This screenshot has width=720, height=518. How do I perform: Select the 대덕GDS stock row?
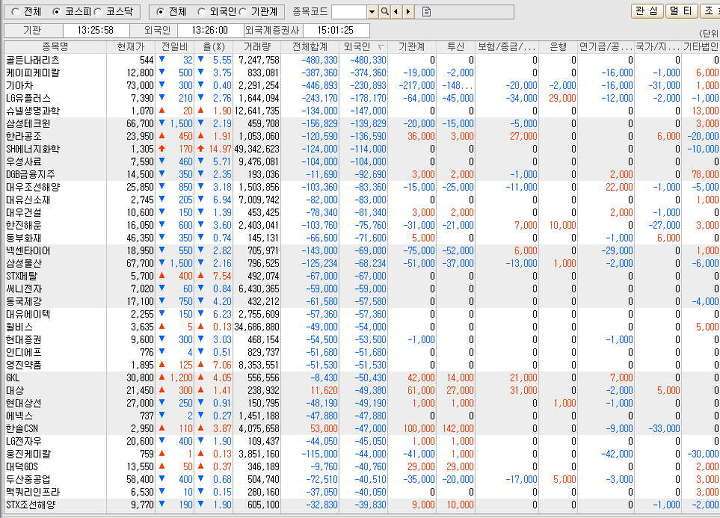click(x=362, y=467)
